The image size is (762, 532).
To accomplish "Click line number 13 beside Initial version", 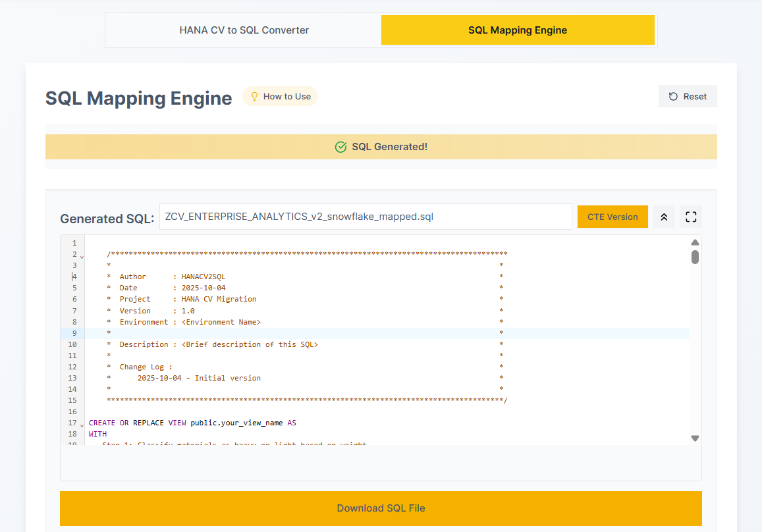I will coord(72,378).
